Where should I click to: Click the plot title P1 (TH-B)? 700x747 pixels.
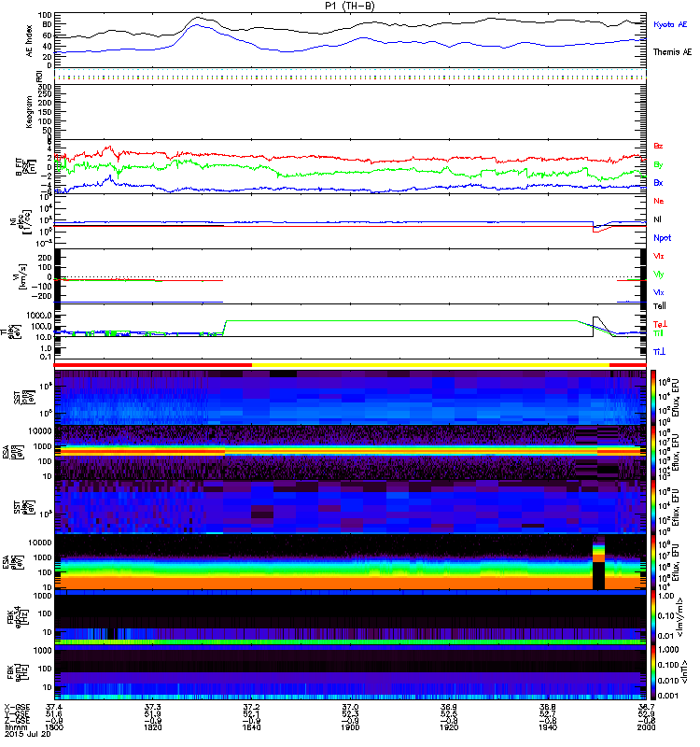349,6
